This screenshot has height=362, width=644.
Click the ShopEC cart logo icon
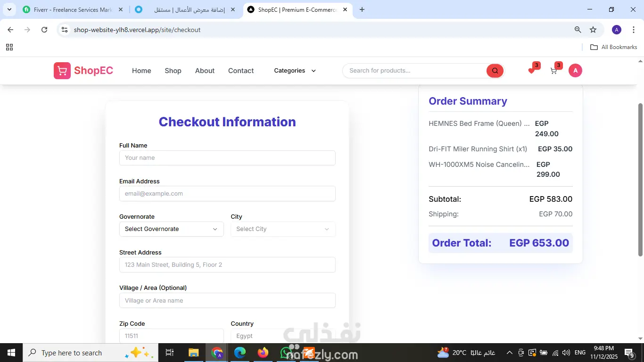pyautogui.click(x=62, y=71)
